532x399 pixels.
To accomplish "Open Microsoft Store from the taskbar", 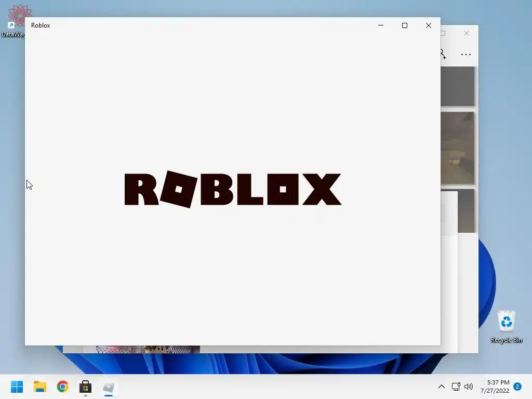I will [86, 387].
